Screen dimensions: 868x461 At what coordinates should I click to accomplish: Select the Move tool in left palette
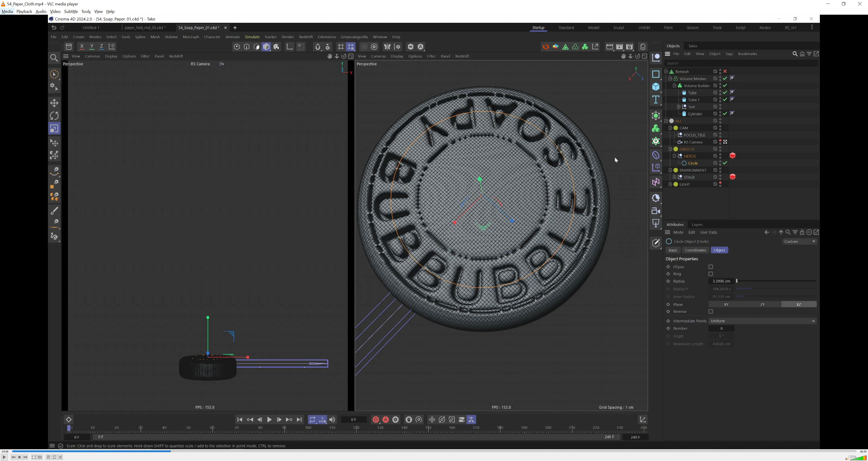(54, 103)
